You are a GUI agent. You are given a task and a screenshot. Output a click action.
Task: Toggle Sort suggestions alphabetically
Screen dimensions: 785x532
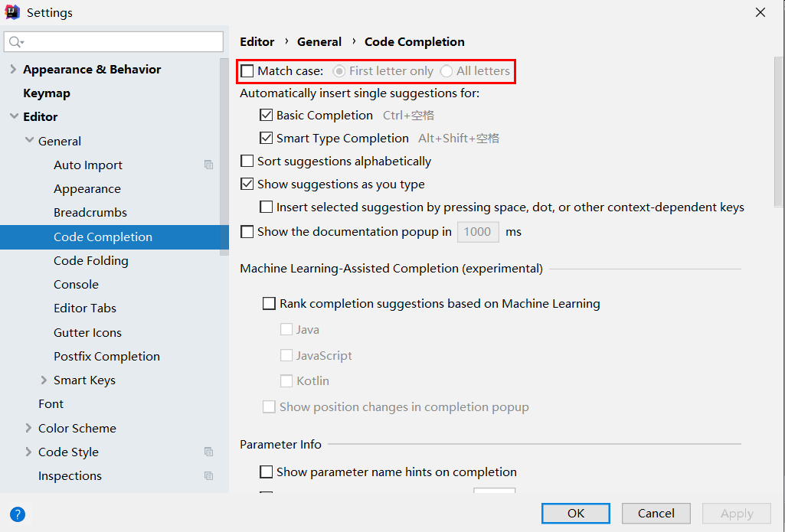[x=247, y=162]
